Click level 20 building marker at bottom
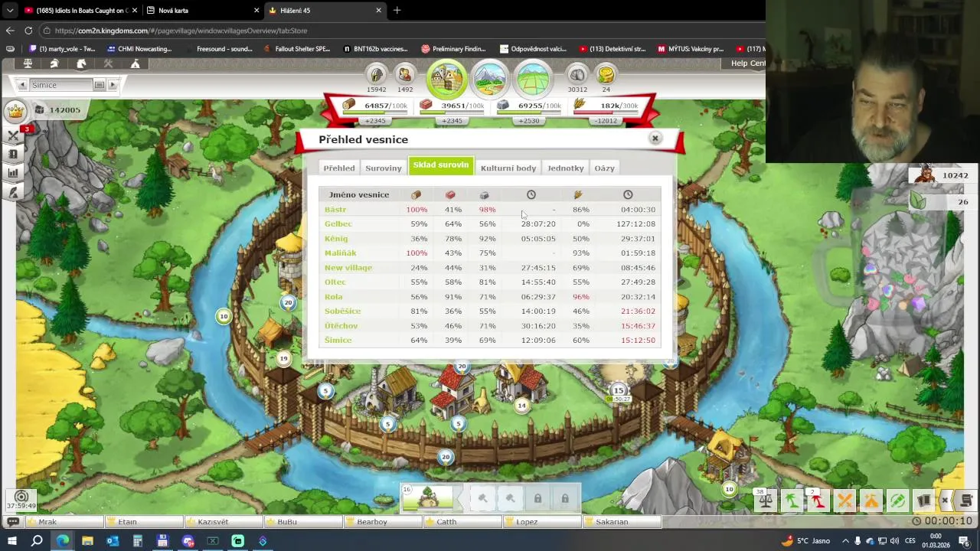 [x=446, y=457]
